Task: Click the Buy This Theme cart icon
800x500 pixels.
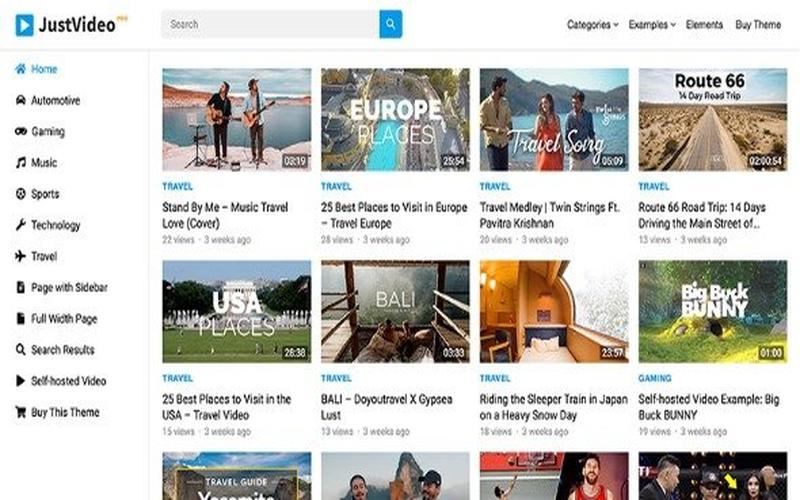Action: (20, 412)
